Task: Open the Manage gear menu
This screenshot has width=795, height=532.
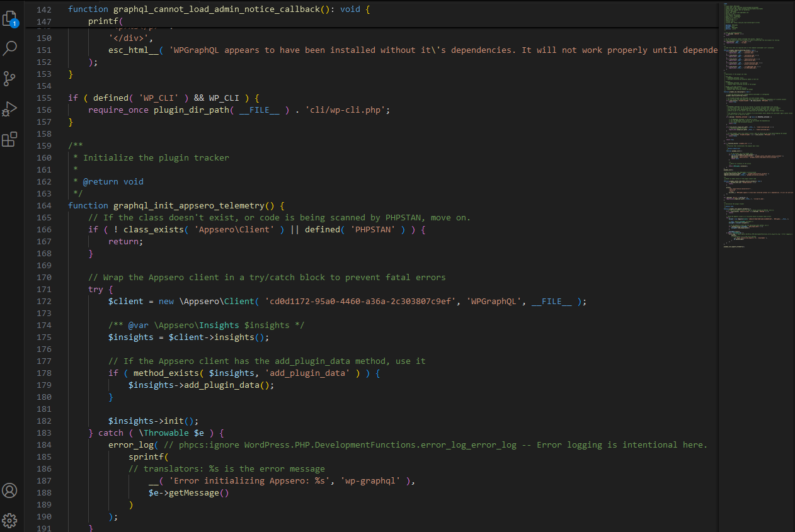Action: 10,520
